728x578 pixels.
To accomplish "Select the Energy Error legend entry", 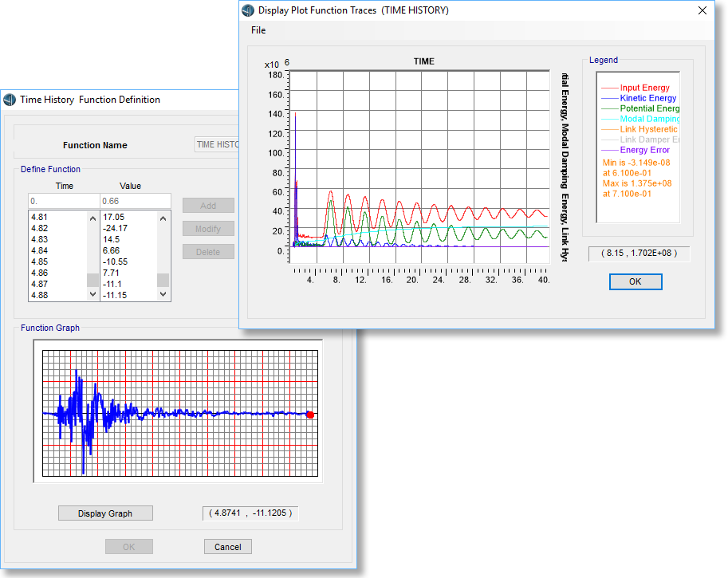I will coord(644,150).
